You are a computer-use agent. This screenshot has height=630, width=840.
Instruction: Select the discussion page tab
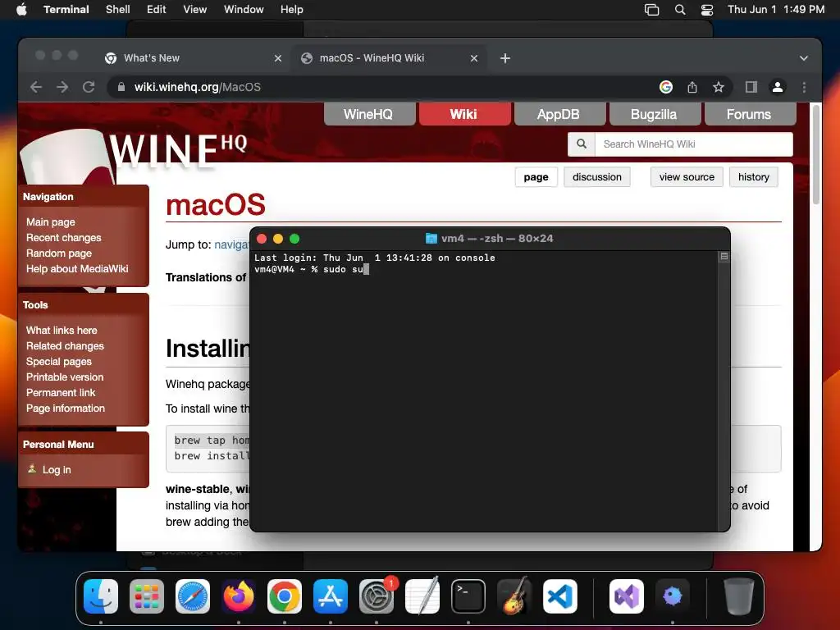[597, 177]
